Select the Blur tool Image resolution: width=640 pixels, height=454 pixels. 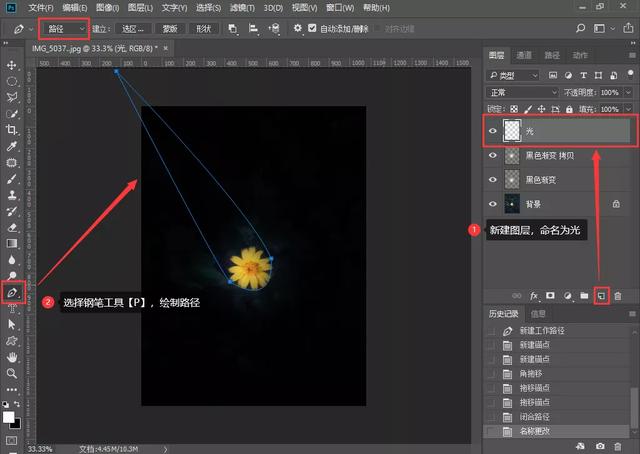[x=11, y=260]
